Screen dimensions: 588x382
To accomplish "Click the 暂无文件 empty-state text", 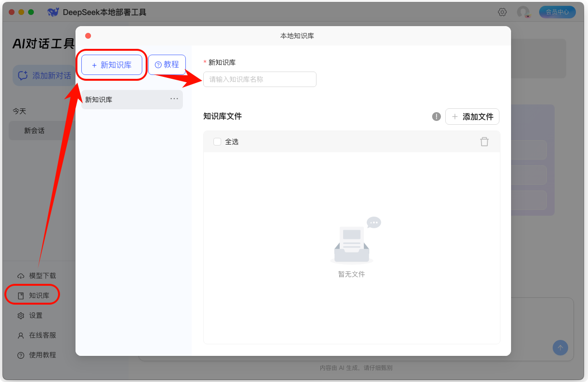I will pyautogui.click(x=352, y=274).
